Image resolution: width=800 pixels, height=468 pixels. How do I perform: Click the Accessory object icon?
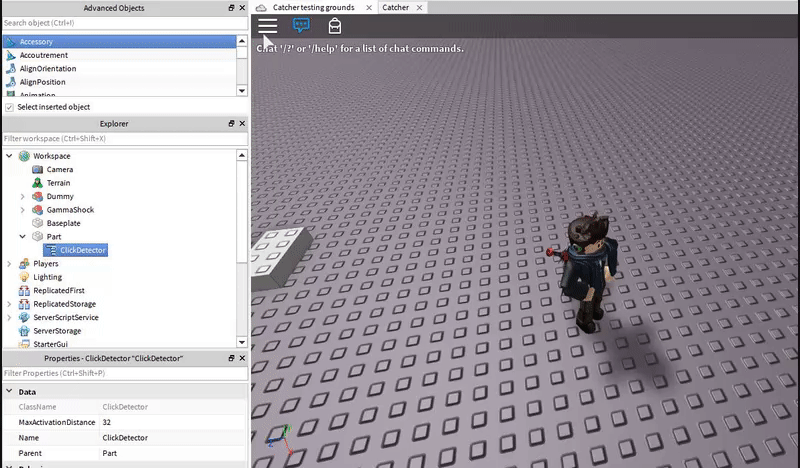(11, 42)
